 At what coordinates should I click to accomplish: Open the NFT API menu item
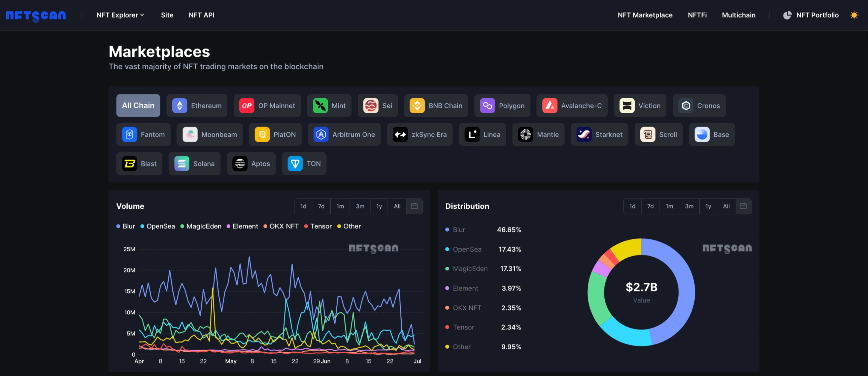(x=201, y=15)
